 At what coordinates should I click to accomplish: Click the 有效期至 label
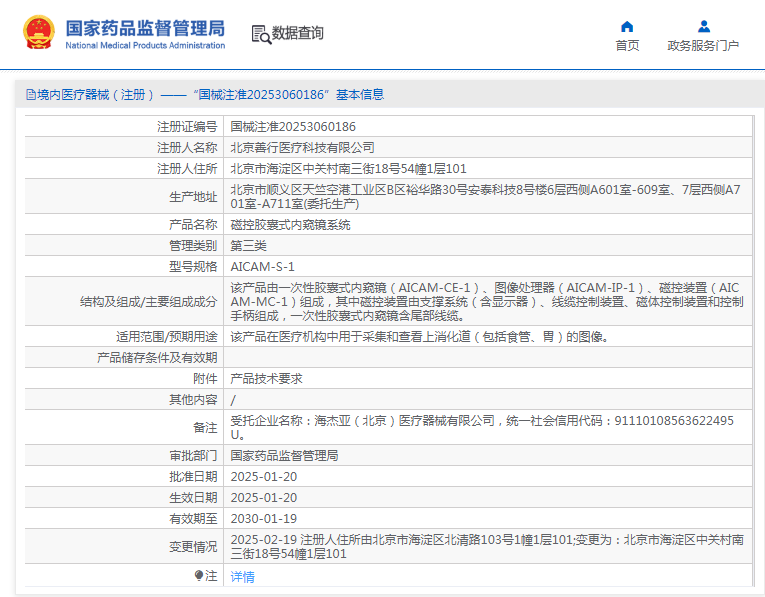[x=193, y=518]
